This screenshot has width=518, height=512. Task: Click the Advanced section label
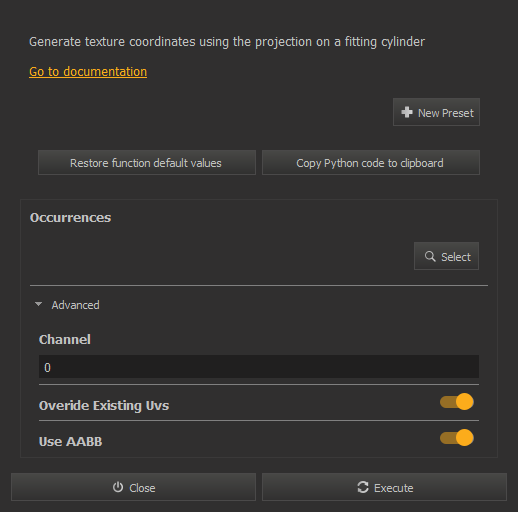(75, 305)
